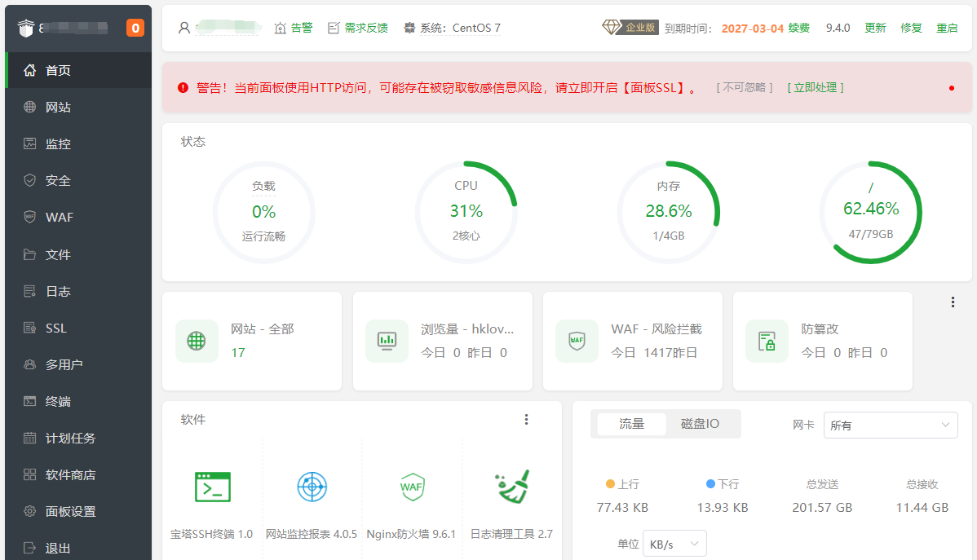The width and height of the screenshot is (977, 560).
Task: Click the 浏览量 monitor chart icon
Action: coord(387,341)
